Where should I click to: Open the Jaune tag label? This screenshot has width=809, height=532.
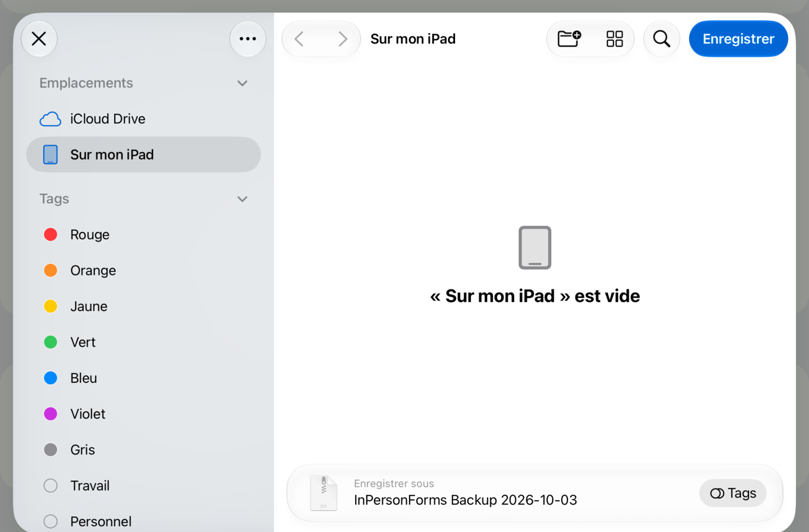coord(89,307)
